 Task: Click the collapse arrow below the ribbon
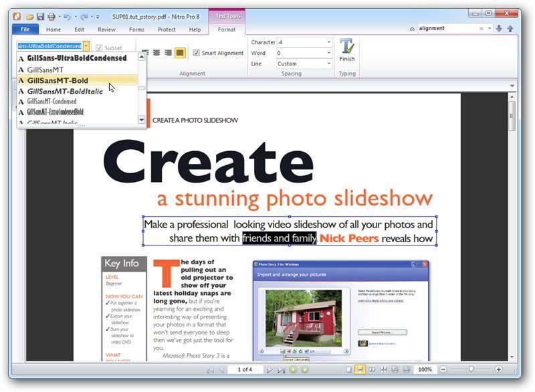tap(512, 86)
